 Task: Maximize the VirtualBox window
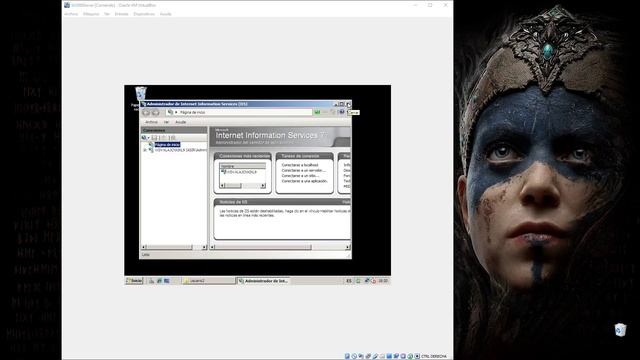click(430, 5)
